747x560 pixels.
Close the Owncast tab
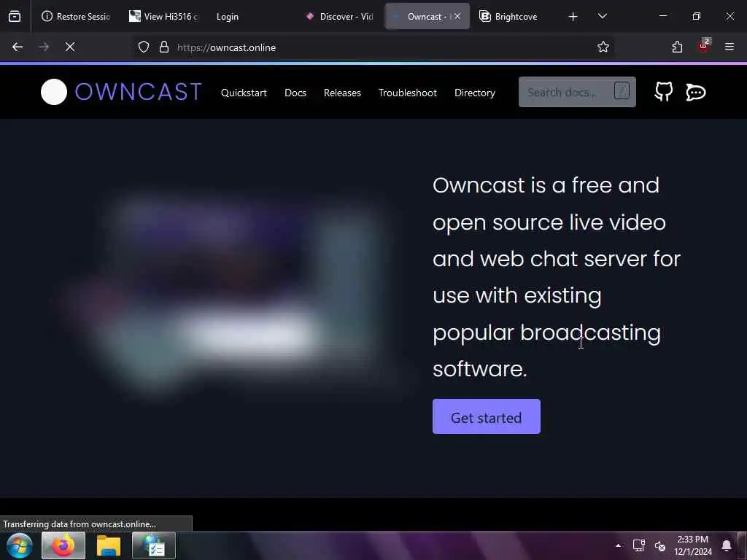click(x=457, y=16)
